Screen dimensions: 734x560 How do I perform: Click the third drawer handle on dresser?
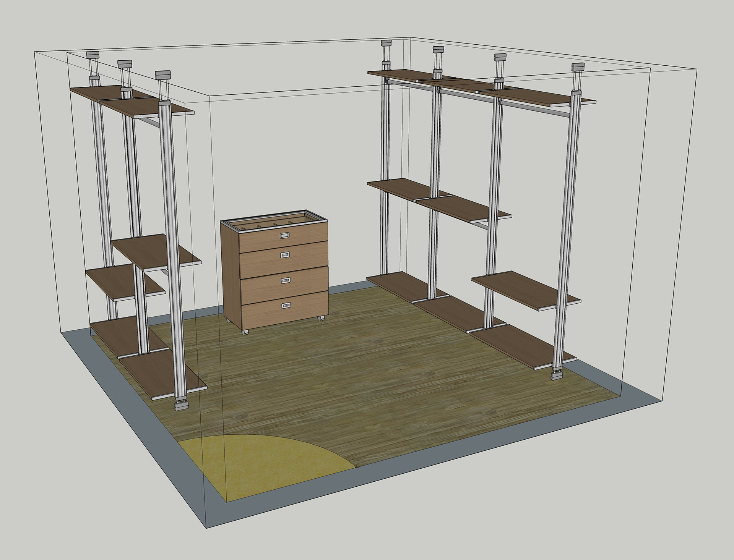[x=286, y=281]
